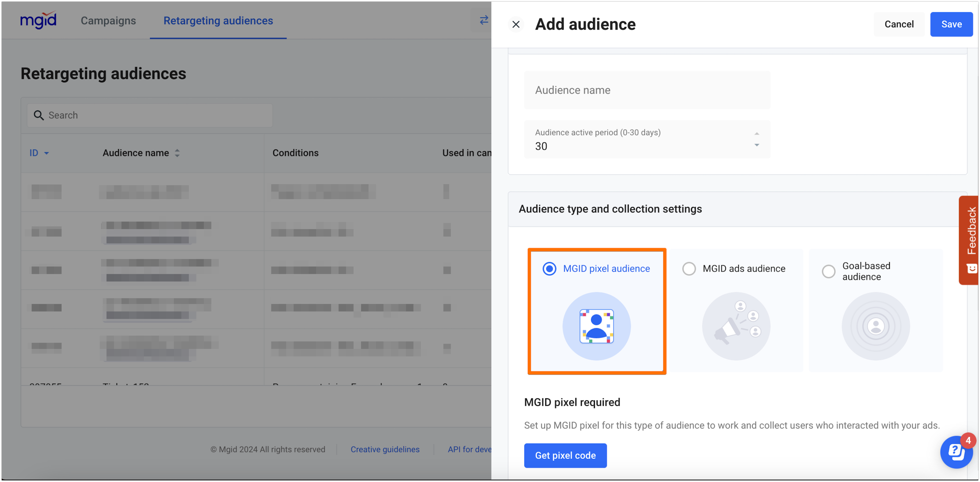Sort table by ID column arrow

coord(46,153)
